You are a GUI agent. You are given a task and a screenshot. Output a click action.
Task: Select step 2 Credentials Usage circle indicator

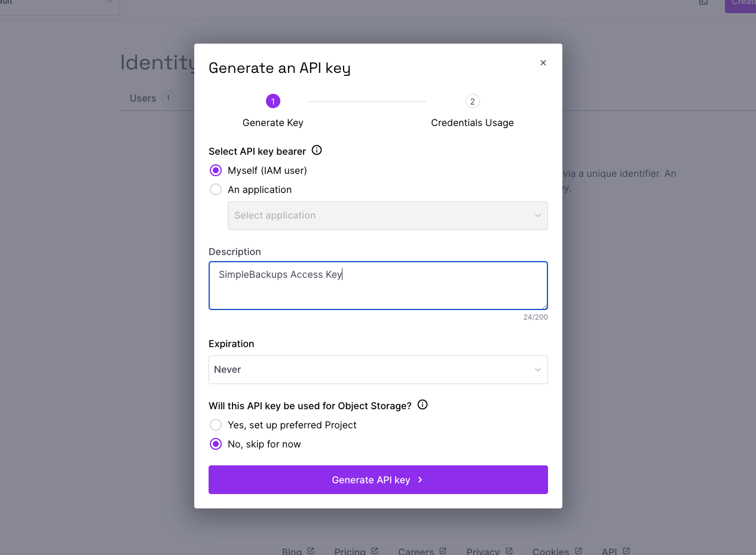pos(472,101)
